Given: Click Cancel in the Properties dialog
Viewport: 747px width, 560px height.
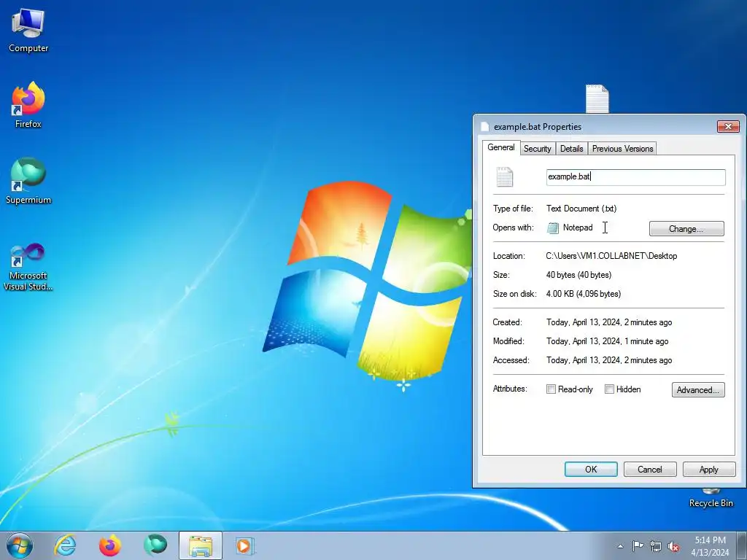Looking at the screenshot, I should pos(650,469).
